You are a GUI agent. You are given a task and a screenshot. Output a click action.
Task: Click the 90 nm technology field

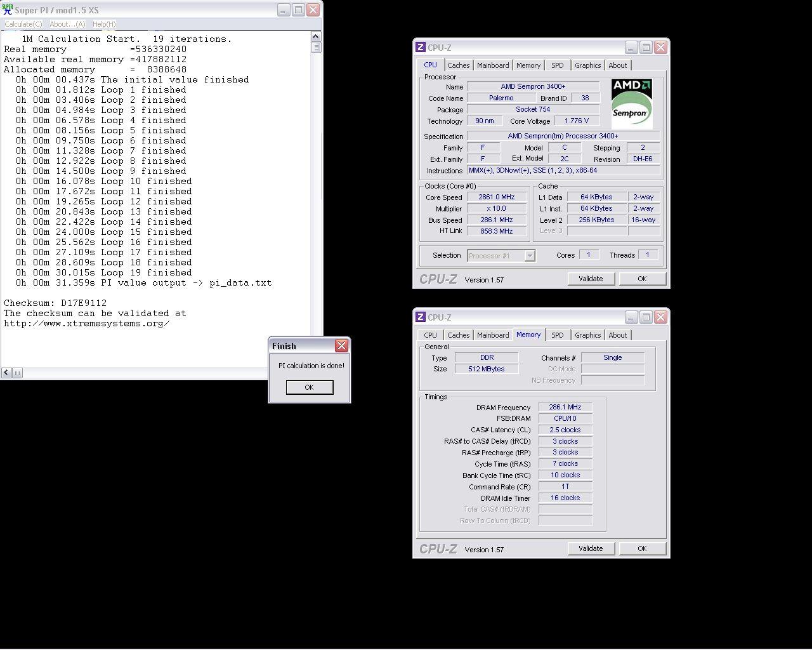tap(485, 121)
